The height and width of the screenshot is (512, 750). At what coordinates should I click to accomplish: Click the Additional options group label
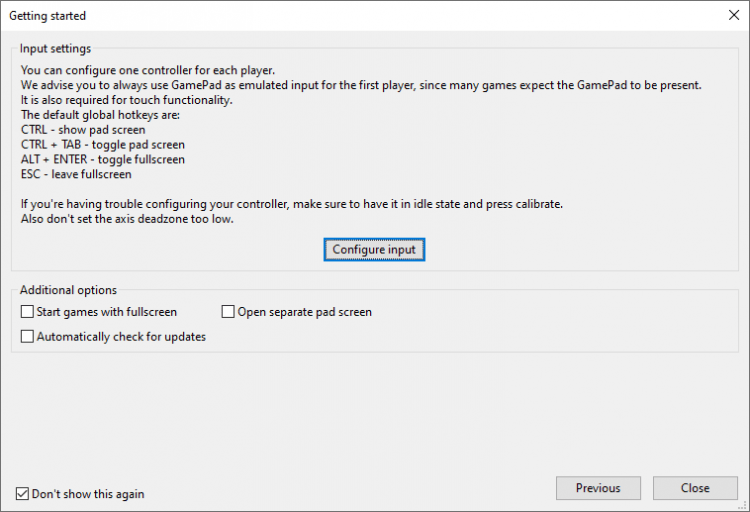coord(68,290)
